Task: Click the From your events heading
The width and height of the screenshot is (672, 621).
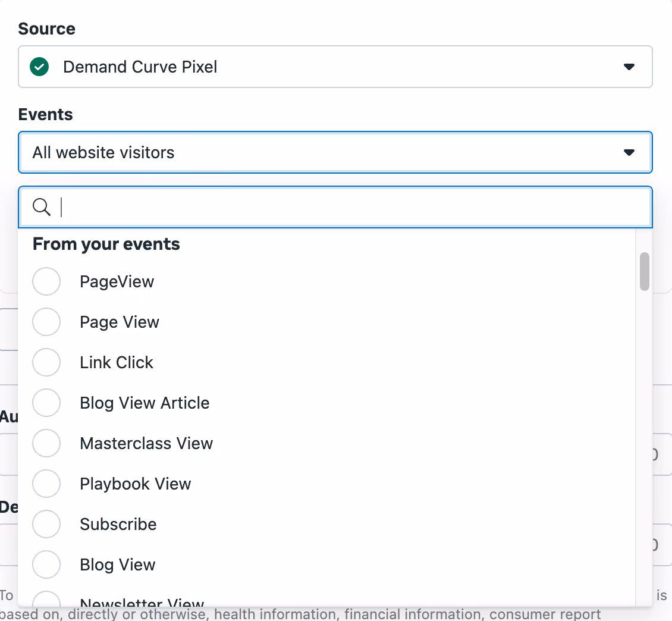Action: (106, 244)
